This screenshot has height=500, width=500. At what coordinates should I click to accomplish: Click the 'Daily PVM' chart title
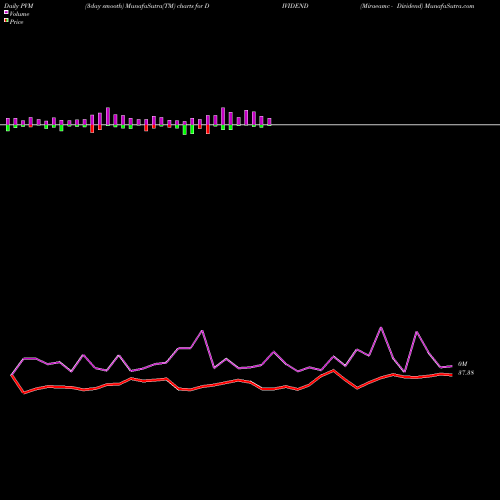[19, 6]
